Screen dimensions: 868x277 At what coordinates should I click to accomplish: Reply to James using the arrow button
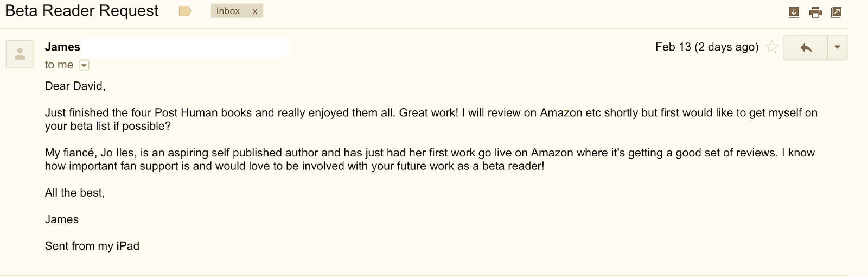point(806,48)
